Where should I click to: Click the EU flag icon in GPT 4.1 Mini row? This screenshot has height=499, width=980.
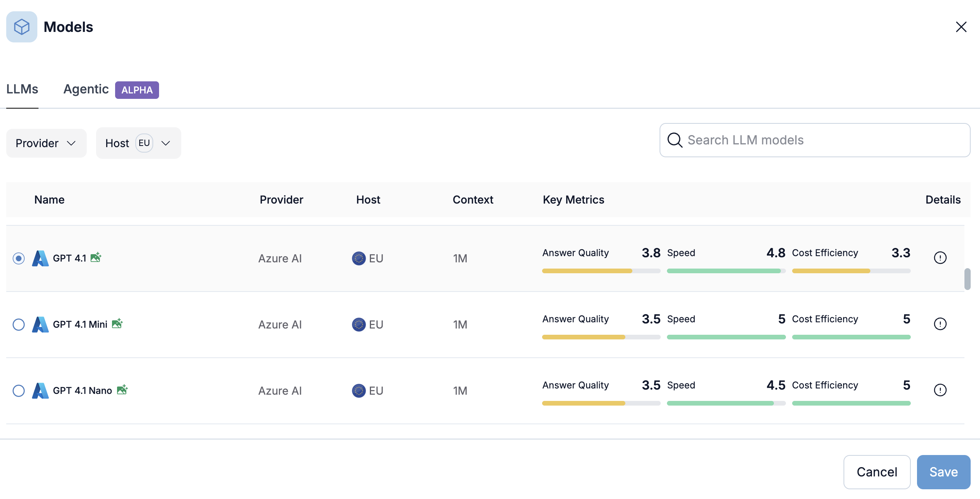[359, 325]
